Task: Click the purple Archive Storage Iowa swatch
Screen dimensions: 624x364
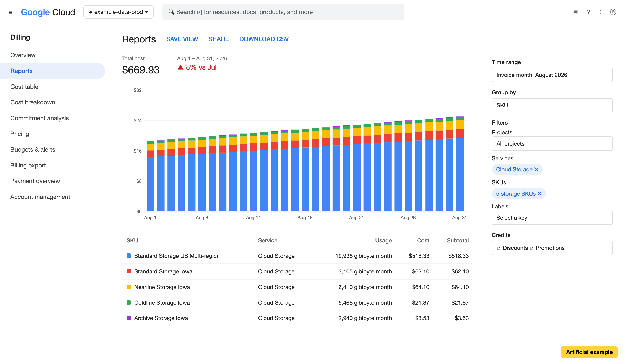Action: click(x=128, y=318)
